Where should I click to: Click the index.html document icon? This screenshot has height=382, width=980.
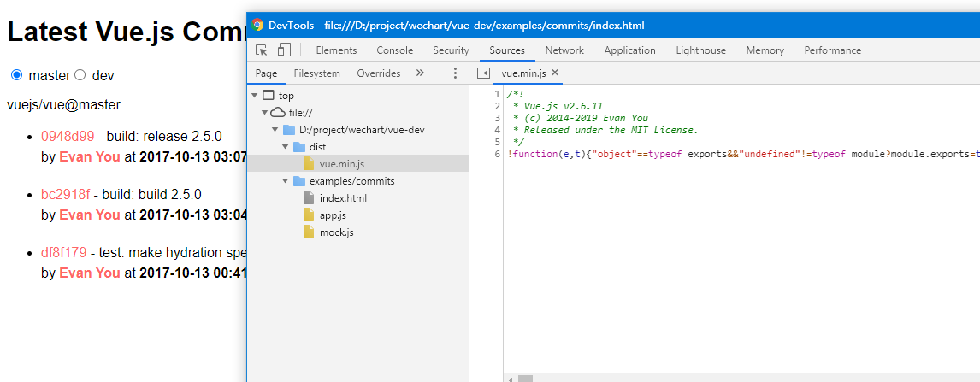click(x=308, y=198)
